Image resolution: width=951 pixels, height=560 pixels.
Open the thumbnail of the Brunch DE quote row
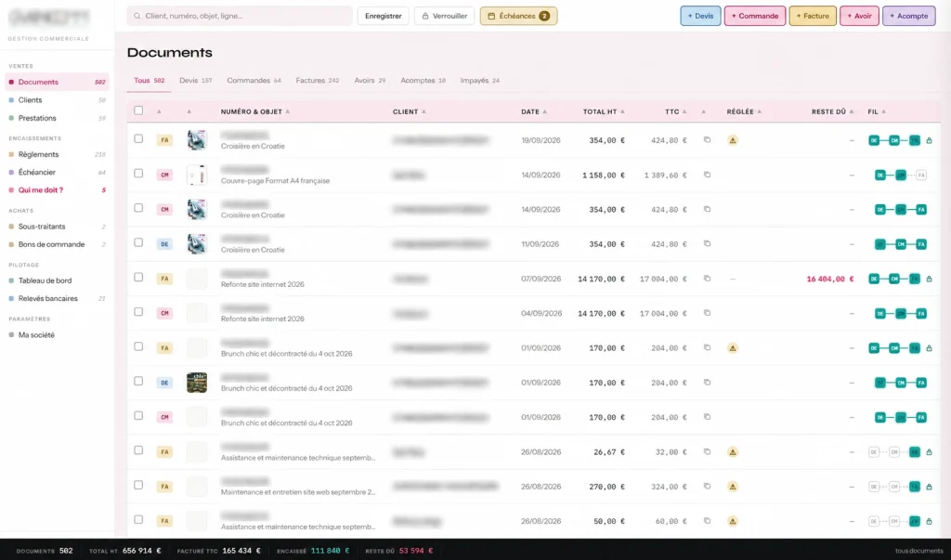point(197,383)
